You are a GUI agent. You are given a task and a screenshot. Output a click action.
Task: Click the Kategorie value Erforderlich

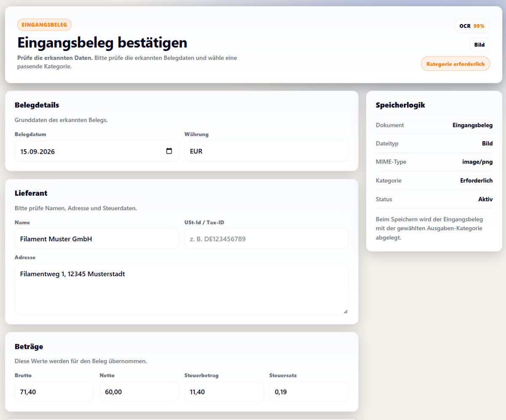pyautogui.click(x=476, y=180)
